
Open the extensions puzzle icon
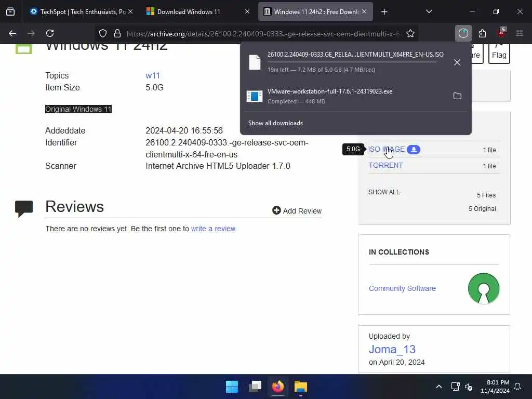[x=482, y=33]
